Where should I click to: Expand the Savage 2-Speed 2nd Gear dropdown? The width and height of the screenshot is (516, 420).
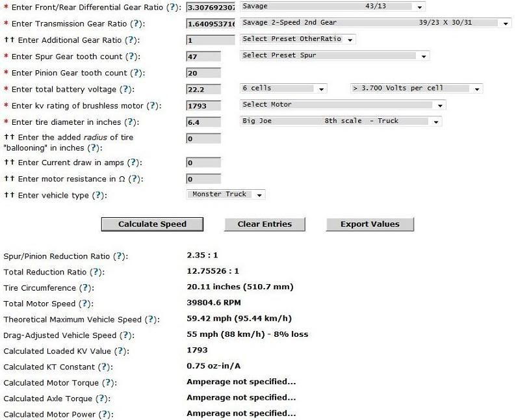coord(376,23)
